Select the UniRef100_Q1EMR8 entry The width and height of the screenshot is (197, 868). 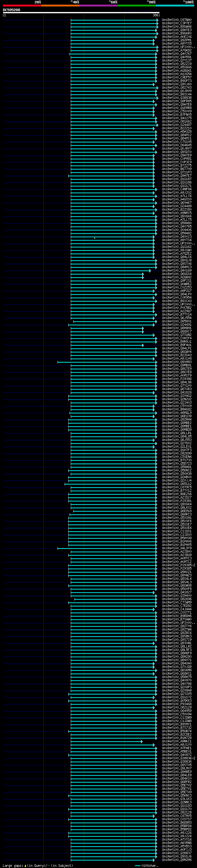tap(177, 108)
